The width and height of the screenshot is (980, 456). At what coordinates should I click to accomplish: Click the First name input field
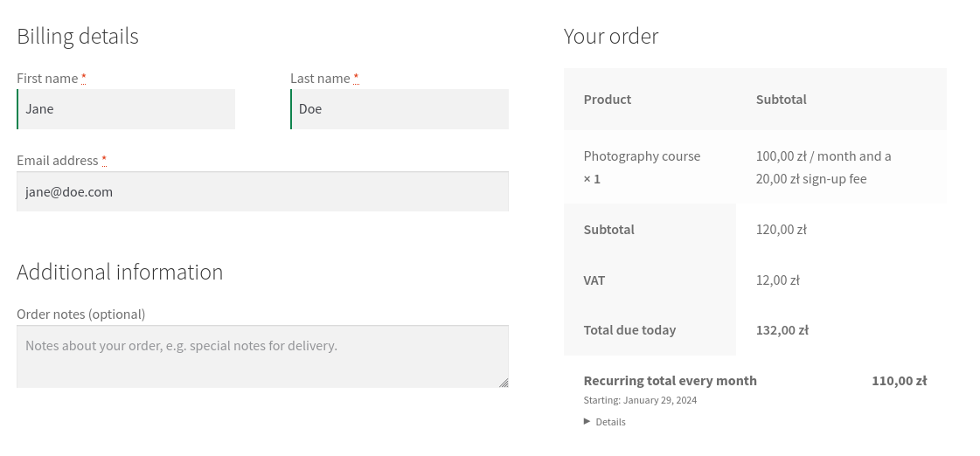(x=126, y=109)
